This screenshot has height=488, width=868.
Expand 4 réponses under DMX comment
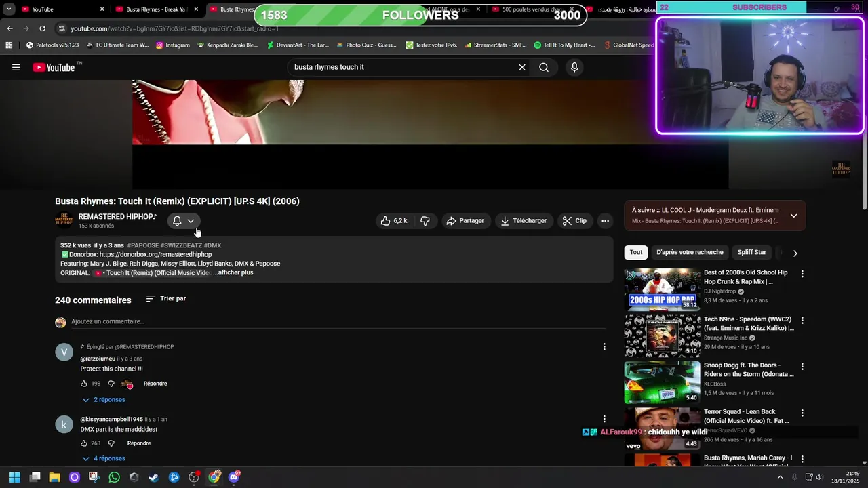[104, 459]
